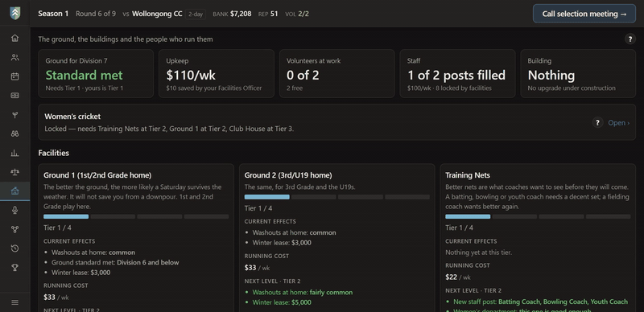
Task: Open the network nodes icon in sidebar
Action: click(14, 229)
